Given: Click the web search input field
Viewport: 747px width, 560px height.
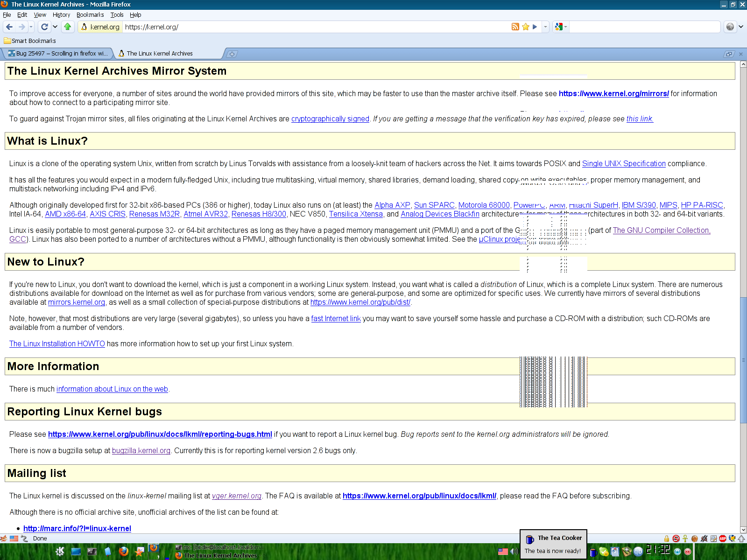Looking at the screenshot, I should click(644, 27).
